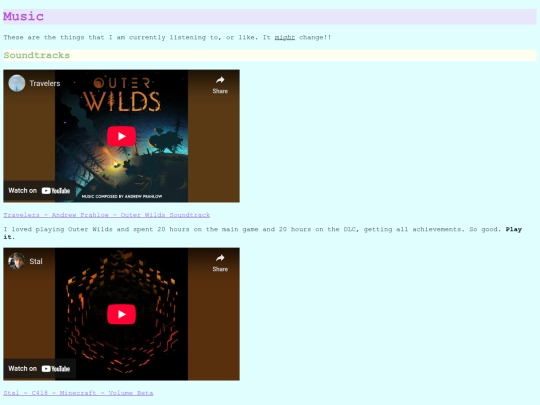Click the Soundtracks subheading

(37, 55)
